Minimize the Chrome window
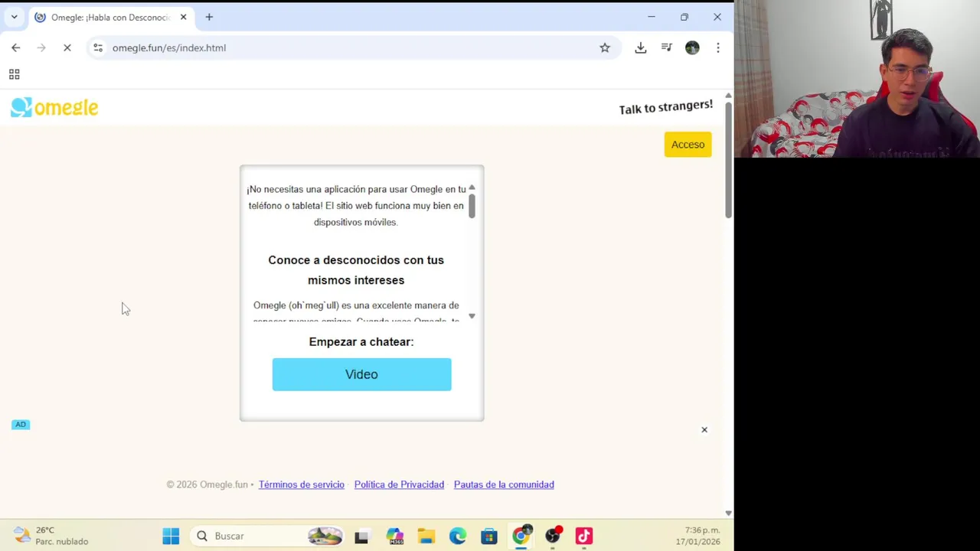The image size is (980, 551). coord(652,17)
